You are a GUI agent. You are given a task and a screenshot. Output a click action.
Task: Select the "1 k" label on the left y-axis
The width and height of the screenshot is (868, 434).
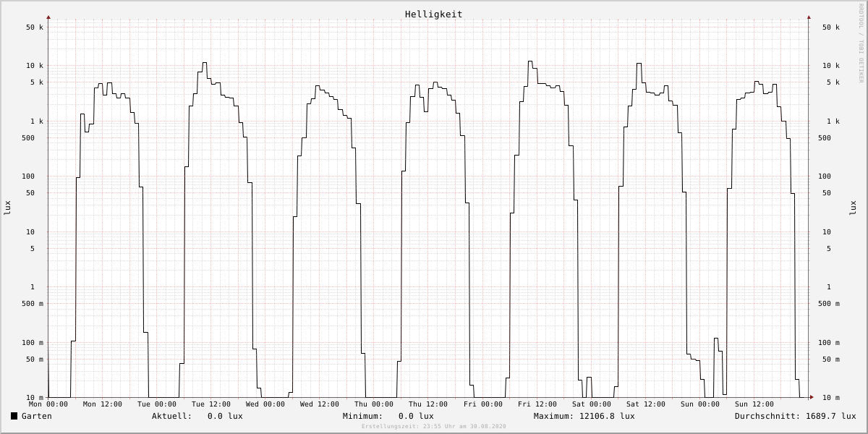37,122
